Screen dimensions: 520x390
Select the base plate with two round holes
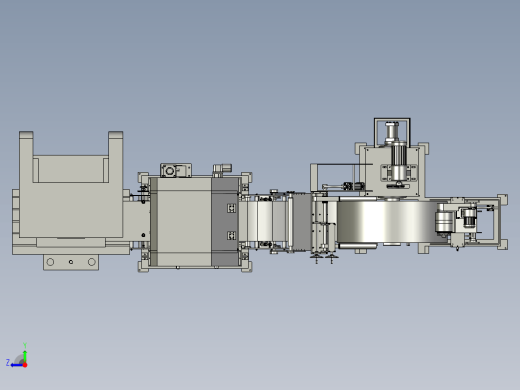click(71, 262)
